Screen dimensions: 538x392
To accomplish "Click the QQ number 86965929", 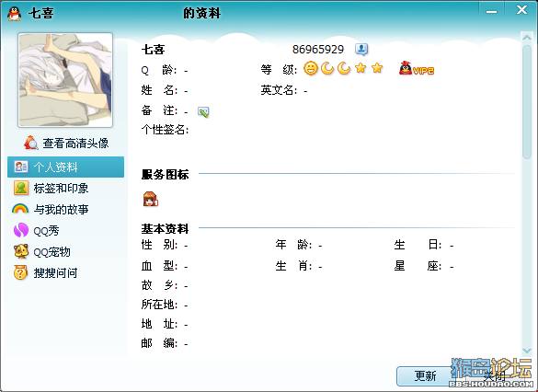I will click(317, 50).
